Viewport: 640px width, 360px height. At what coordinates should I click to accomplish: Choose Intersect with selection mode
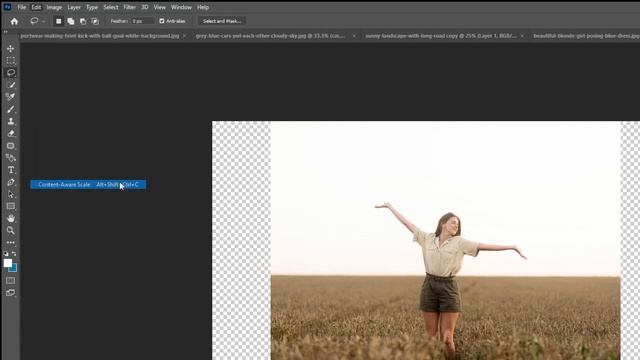[x=96, y=21]
